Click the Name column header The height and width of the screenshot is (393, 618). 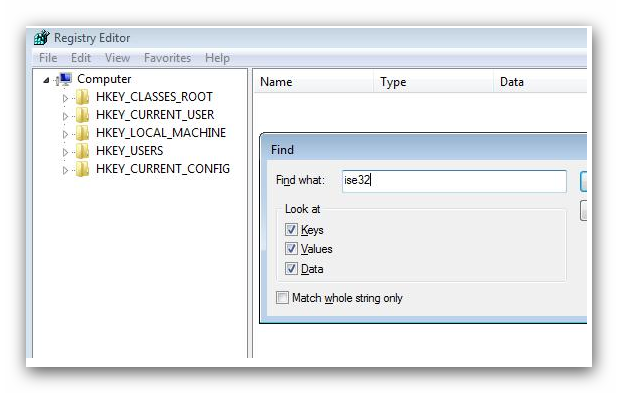click(x=314, y=82)
